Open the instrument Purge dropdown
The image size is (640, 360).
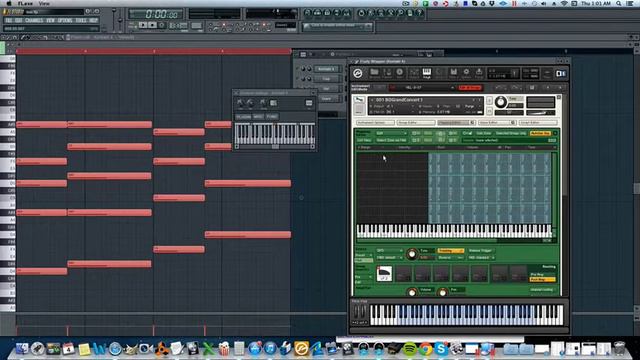pos(471,106)
